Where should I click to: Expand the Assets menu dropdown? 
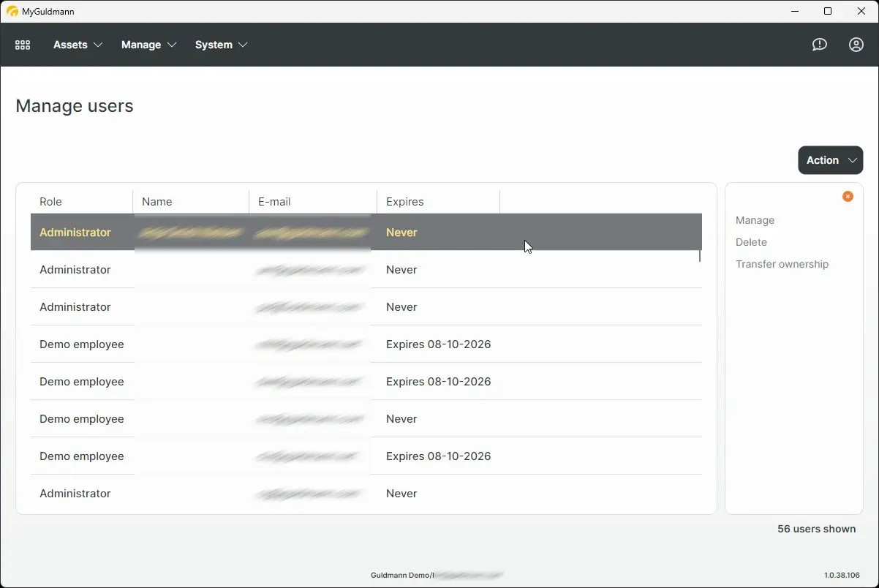tap(77, 45)
